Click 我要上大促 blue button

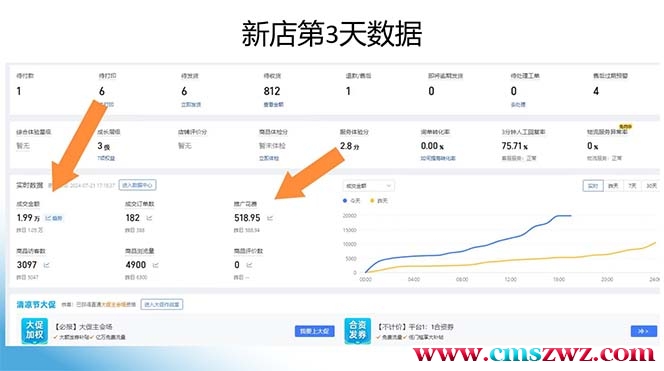(x=315, y=331)
